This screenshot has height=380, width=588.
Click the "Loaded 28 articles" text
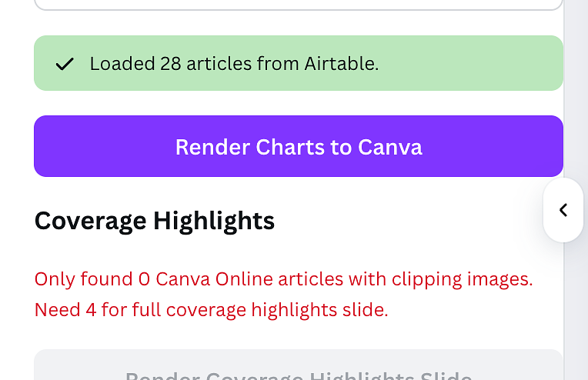[x=155, y=64]
